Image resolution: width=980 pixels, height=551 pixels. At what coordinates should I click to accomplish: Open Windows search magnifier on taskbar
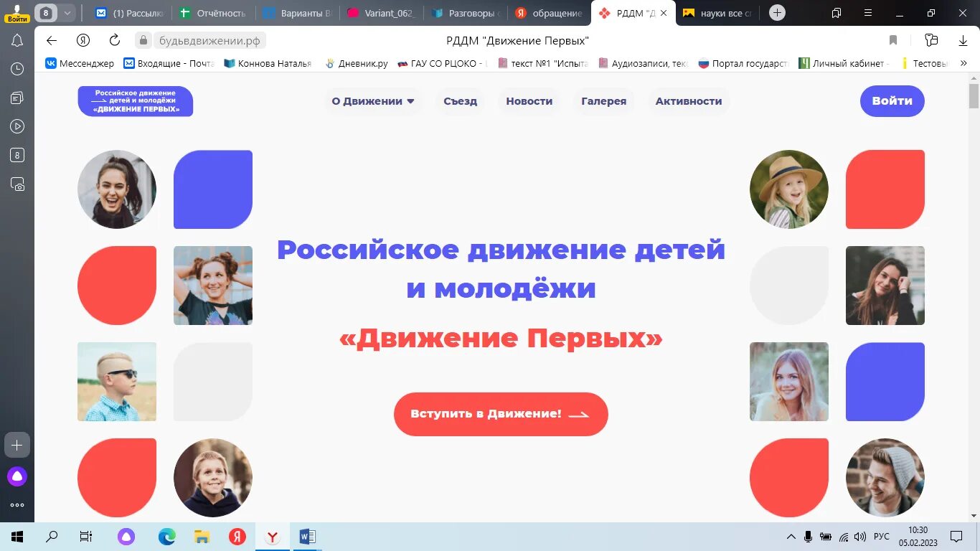[x=52, y=537]
